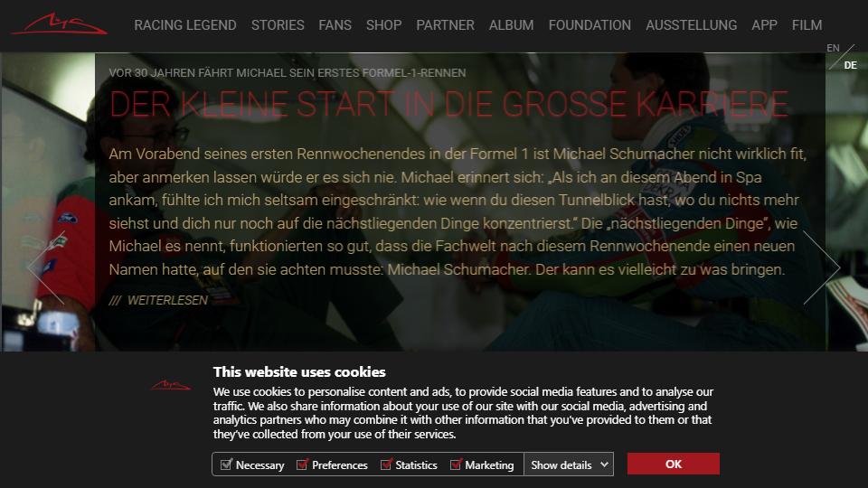Open the Film menu item

pyautogui.click(x=807, y=25)
